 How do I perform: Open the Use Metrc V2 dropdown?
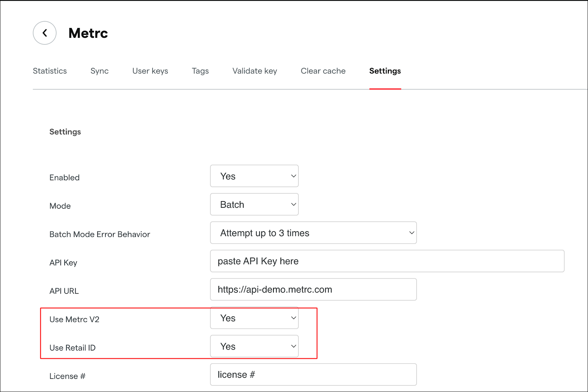tap(254, 318)
